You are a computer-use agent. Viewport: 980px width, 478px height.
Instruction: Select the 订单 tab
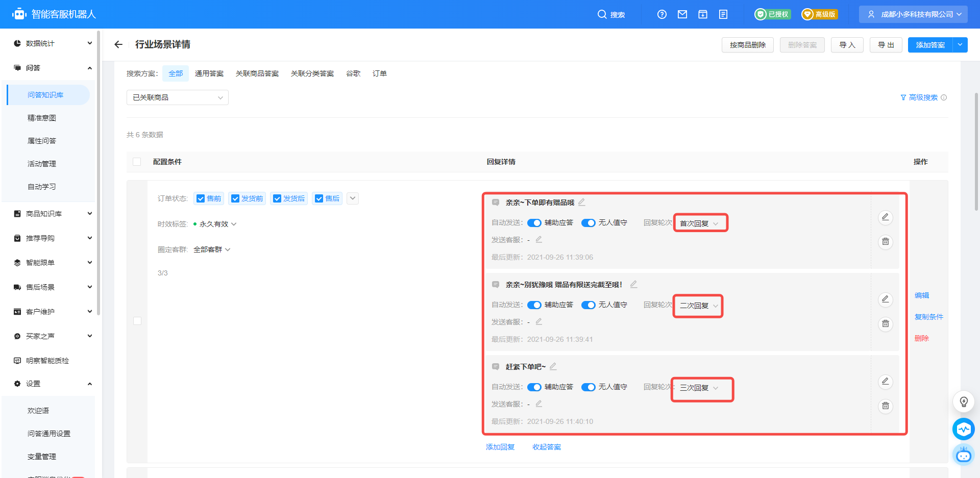point(380,73)
